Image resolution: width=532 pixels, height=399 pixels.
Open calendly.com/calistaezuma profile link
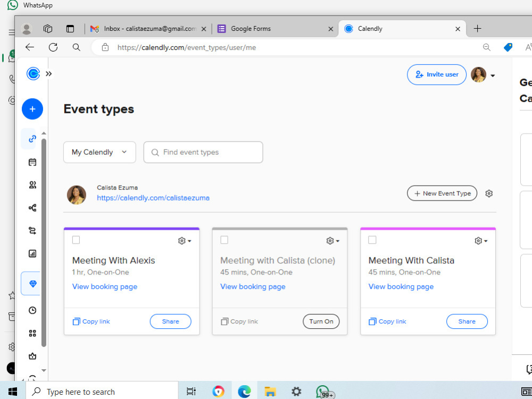coord(153,198)
